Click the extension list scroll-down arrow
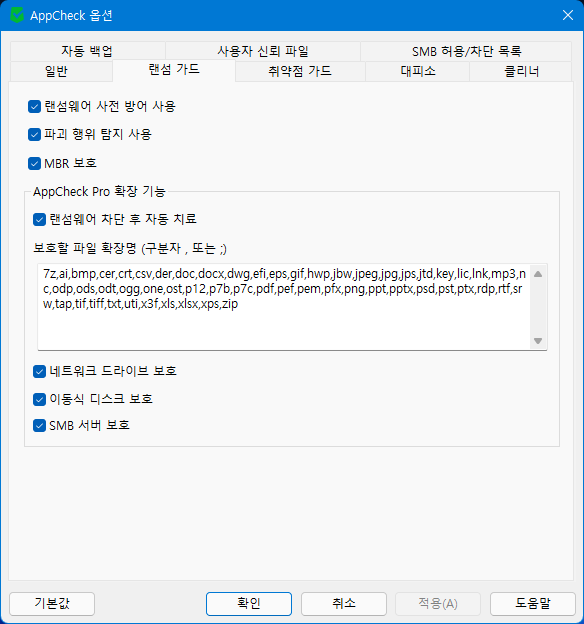 [538, 341]
